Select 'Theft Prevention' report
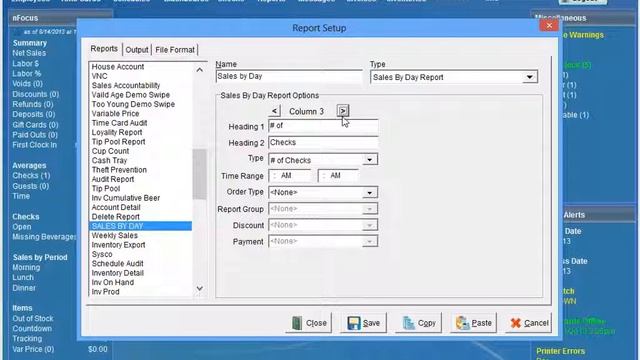The height and width of the screenshot is (360, 640). click(119, 170)
